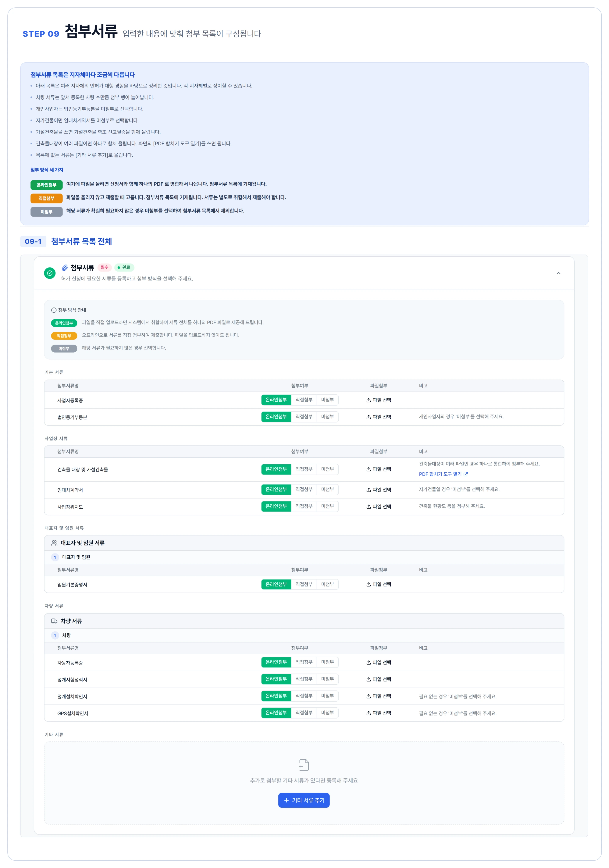Set 덮개설치확인서 to 미첨부
This screenshot has width=609, height=868.
click(327, 696)
